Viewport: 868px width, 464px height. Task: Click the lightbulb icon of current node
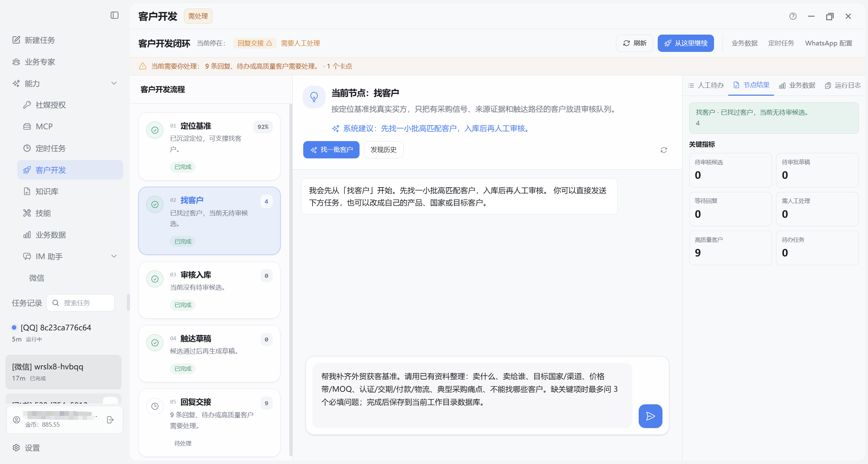[x=314, y=97]
